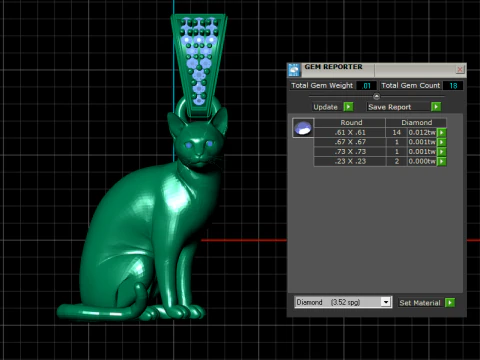
Task: Close the Gem Reporter panel
Action: pyautogui.click(x=460, y=69)
